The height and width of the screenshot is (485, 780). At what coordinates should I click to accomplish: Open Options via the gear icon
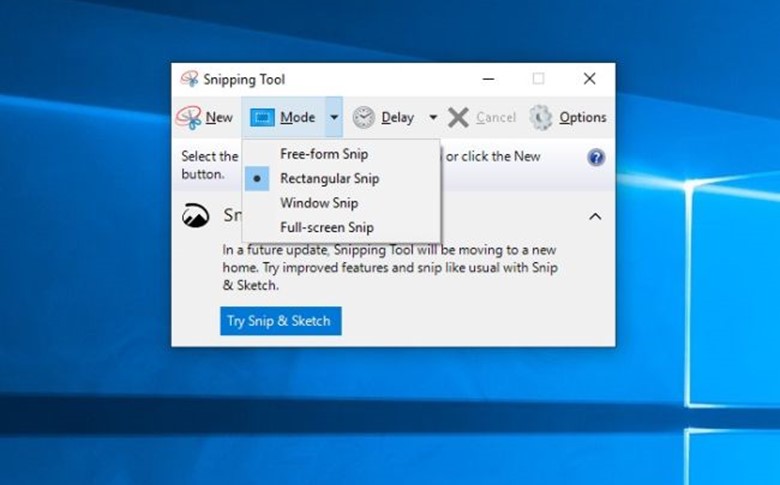tap(541, 118)
